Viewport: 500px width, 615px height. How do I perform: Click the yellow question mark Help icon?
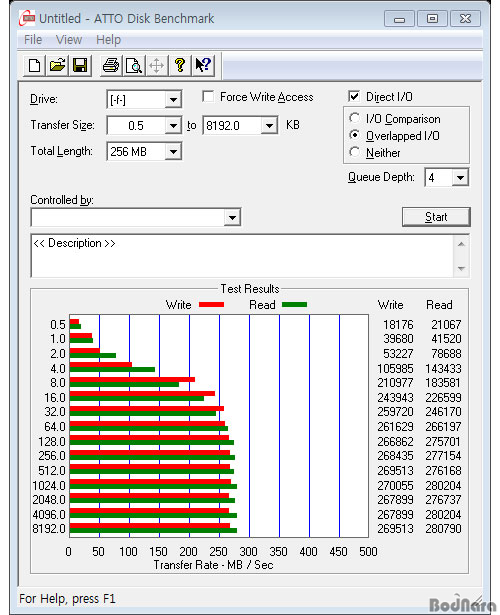(x=180, y=65)
